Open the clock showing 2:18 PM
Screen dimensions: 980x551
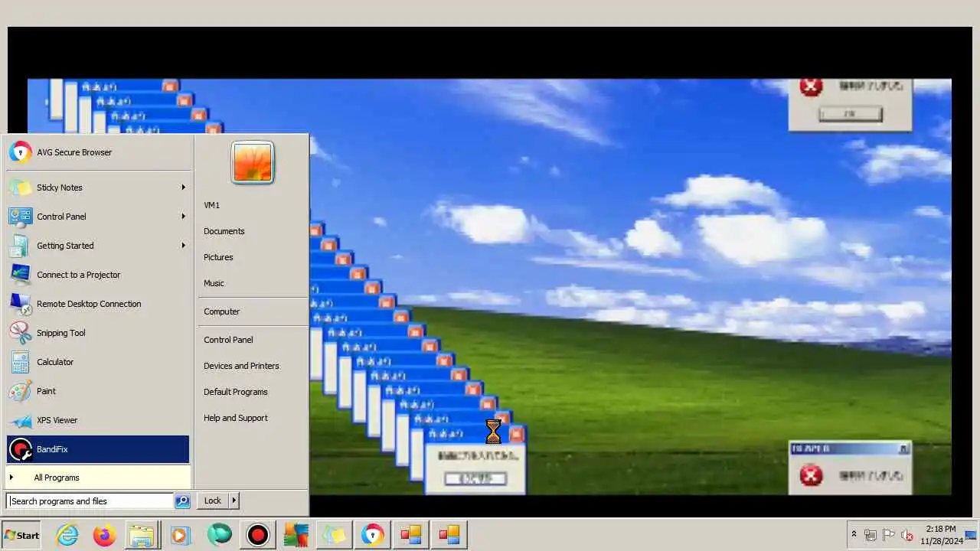coord(940,535)
